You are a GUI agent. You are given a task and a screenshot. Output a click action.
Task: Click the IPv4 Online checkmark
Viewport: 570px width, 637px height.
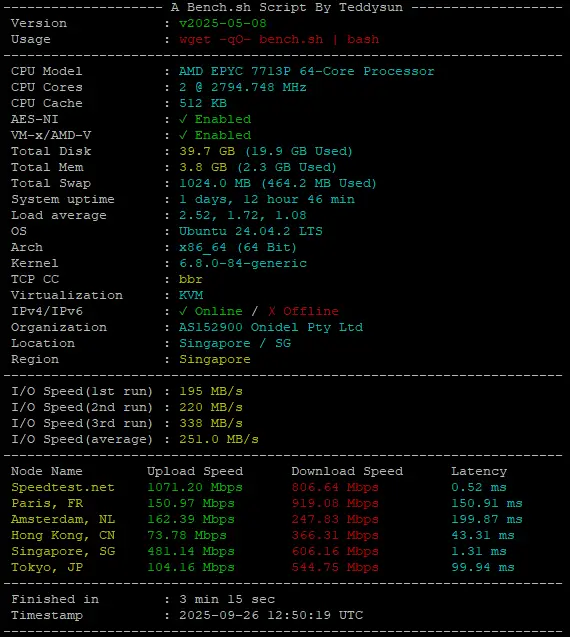(183, 311)
